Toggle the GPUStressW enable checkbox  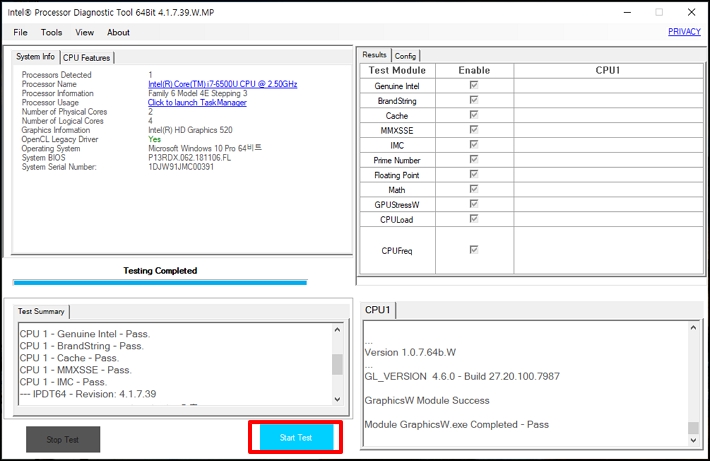[x=474, y=204]
